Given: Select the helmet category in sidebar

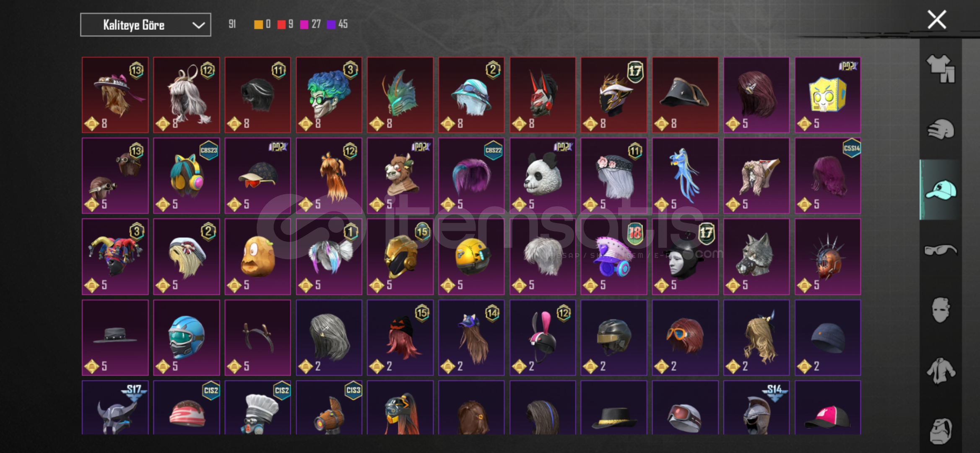Looking at the screenshot, I should coord(941,129).
